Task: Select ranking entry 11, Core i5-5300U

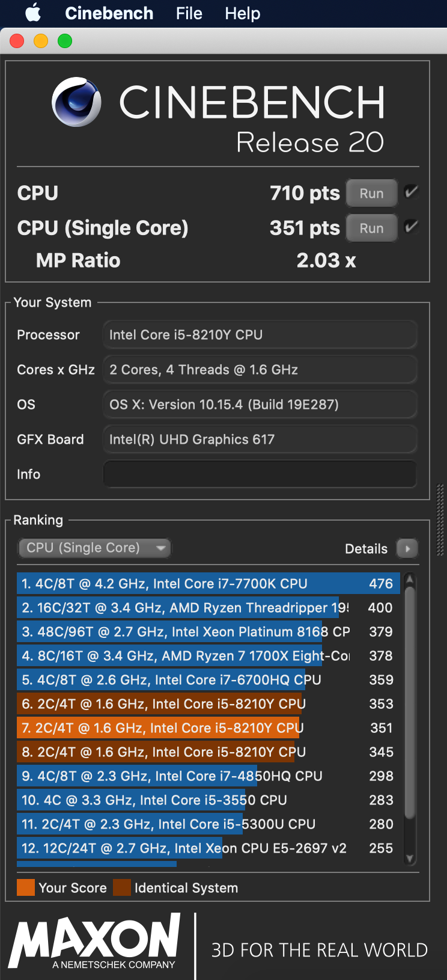Action: point(208,824)
